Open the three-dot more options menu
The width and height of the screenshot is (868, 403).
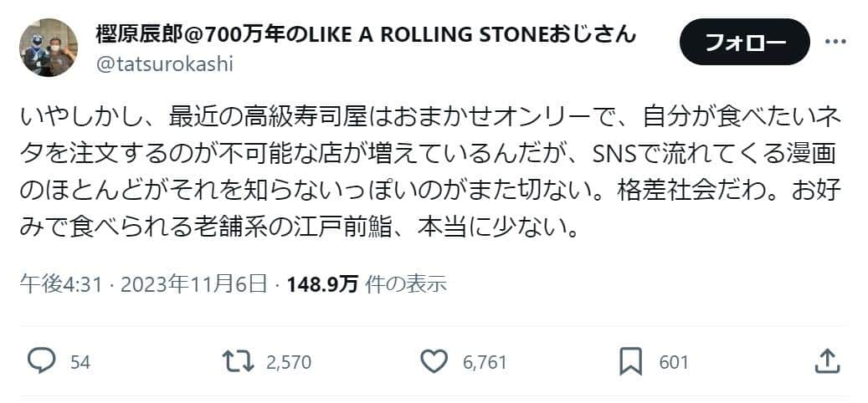pyautogui.click(x=836, y=43)
